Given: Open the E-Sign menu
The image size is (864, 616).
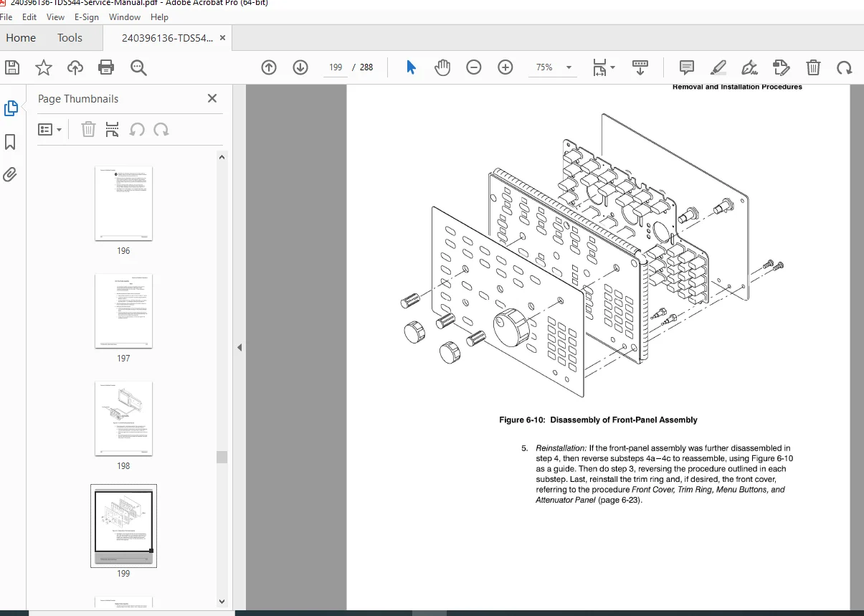Looking at the screenshot, I should click(x=87, y=16).
